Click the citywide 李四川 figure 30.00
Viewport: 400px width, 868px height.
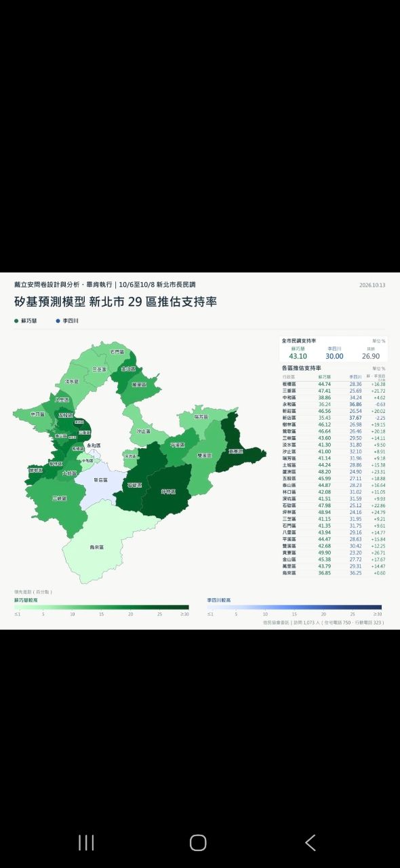pos(334,356)
